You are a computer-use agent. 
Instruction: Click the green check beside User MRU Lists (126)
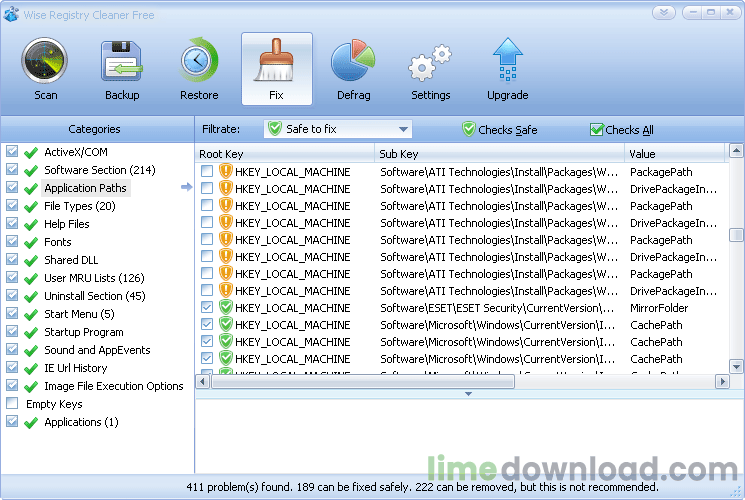(x=31, y=279)
